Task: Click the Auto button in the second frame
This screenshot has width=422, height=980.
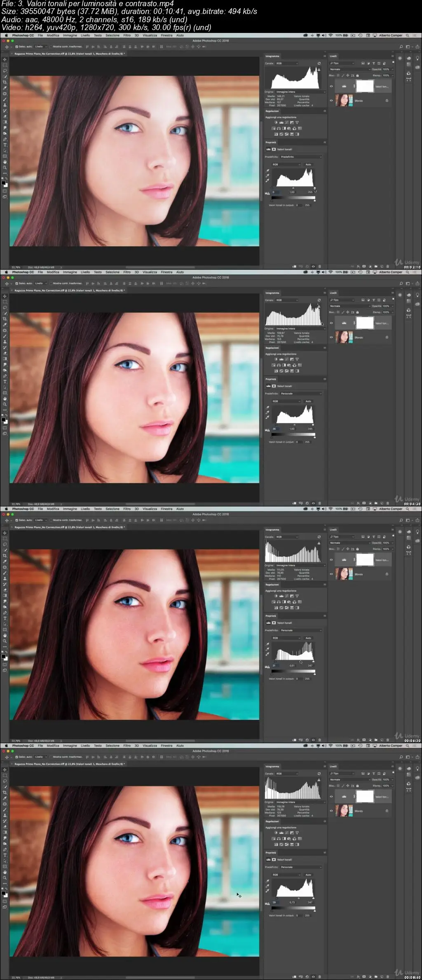Action: point(308,401)
